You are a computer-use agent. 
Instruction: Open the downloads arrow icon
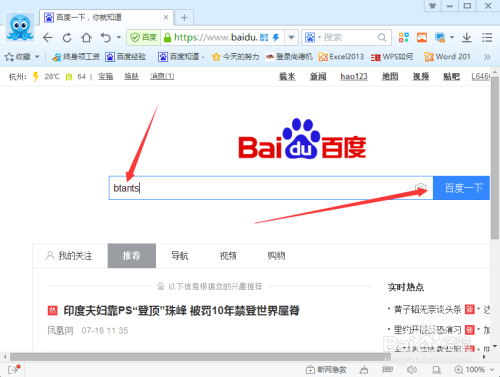467,37
